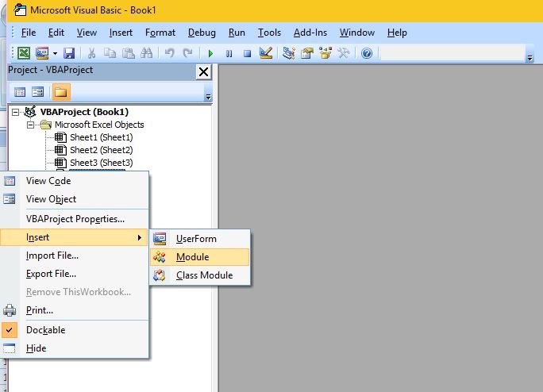Toggle Folders button in Project panel
The image size is (543, 392).
coord(61,92)
